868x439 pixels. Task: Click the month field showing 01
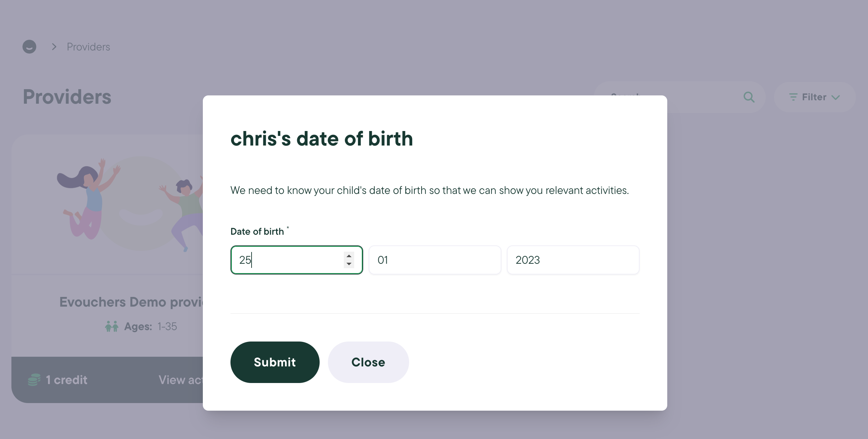point(434,260)
